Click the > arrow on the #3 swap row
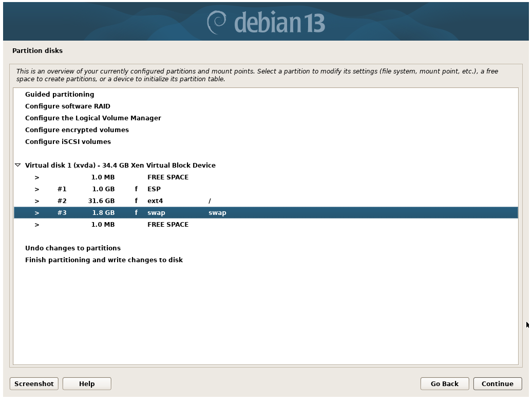The image size is (532, 401). click(37, 213)
